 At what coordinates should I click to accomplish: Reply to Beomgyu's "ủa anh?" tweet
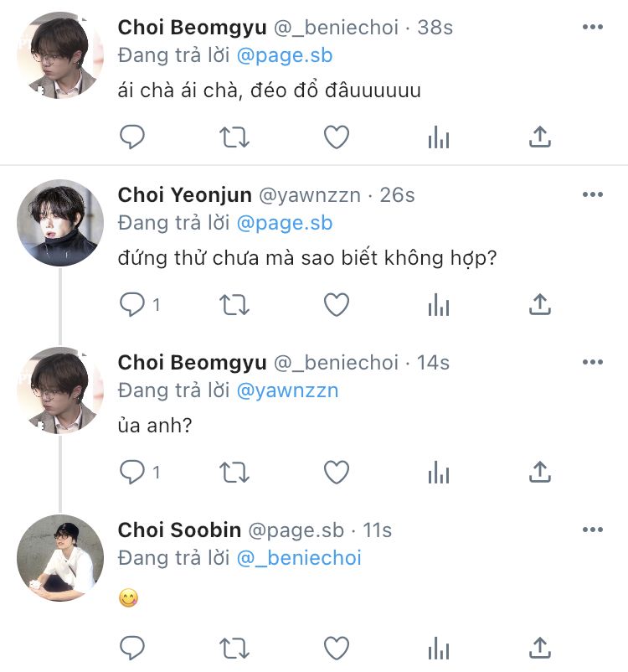click(132, 473)
